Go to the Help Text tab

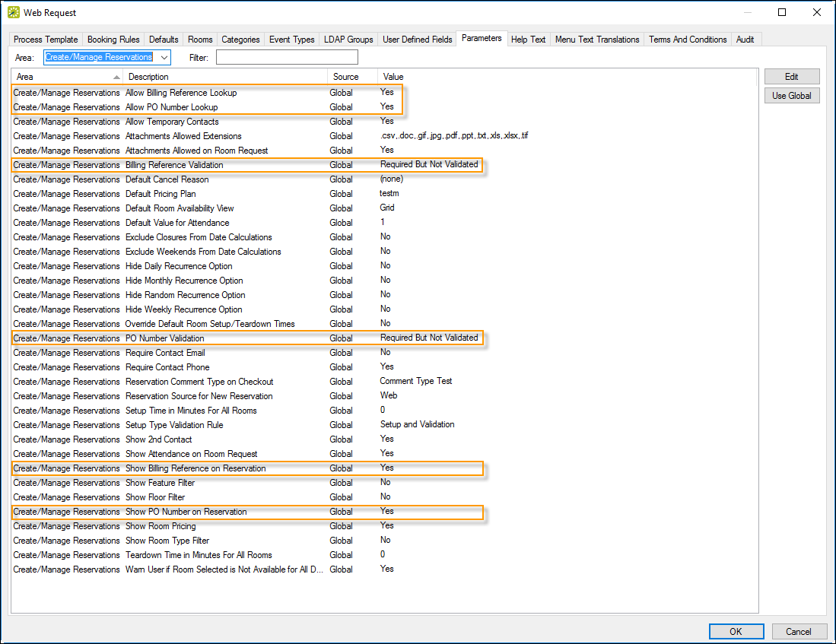[x=528, y=40]
